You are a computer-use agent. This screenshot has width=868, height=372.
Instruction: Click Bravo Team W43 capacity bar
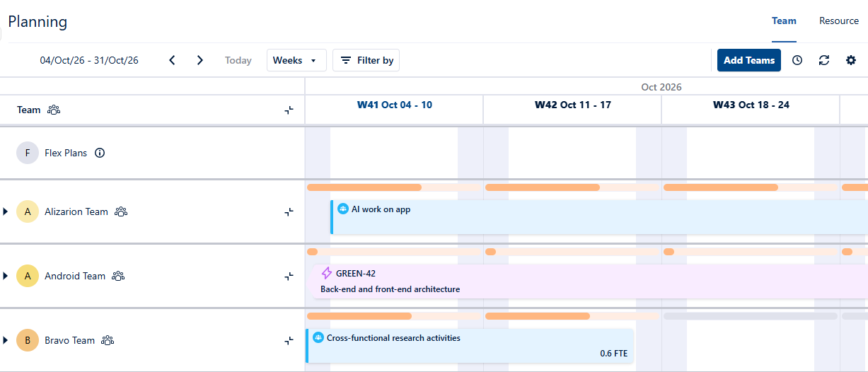tap(751, 316)
